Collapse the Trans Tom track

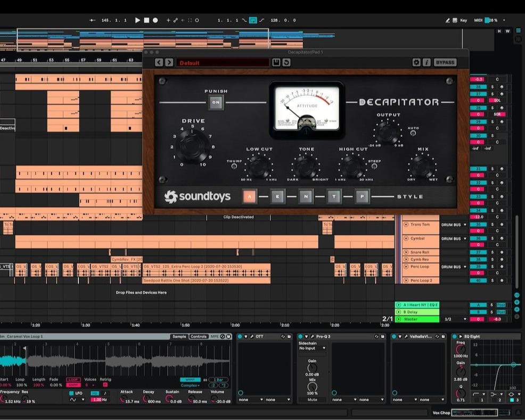click(406, 225)
